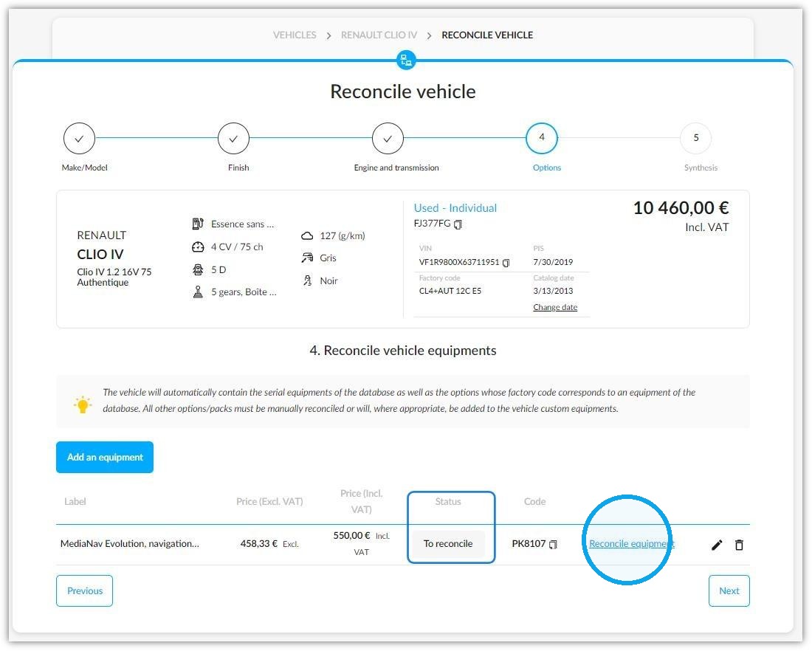Click the fuel type icon

[x=198, y=224]
